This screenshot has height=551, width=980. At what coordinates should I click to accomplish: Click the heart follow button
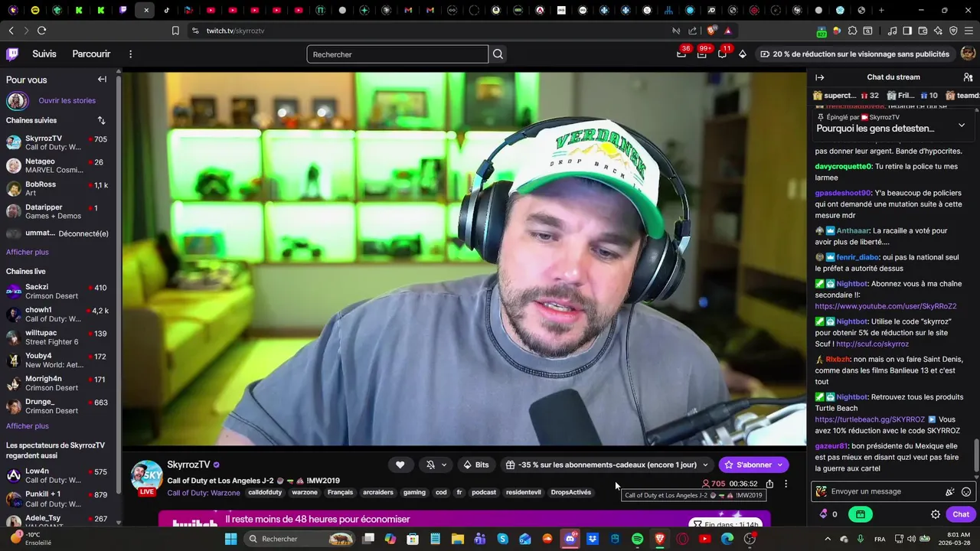(x=400, y=465)
